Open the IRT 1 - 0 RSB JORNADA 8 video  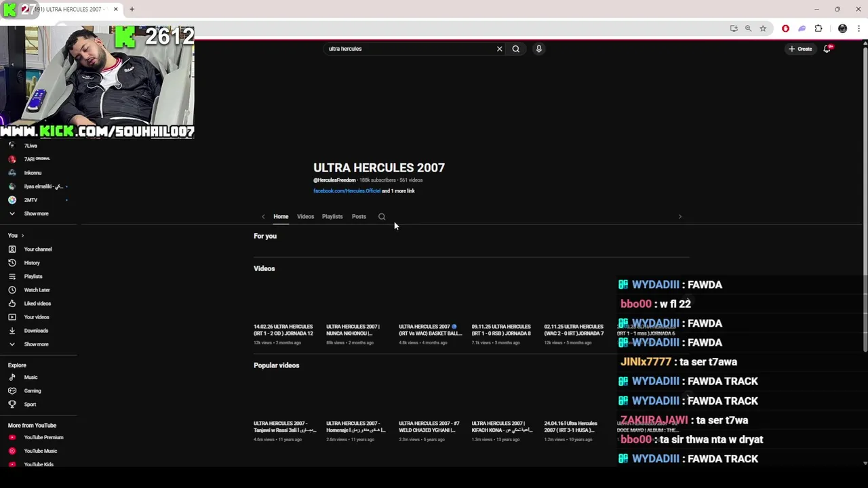click(501, 330)
